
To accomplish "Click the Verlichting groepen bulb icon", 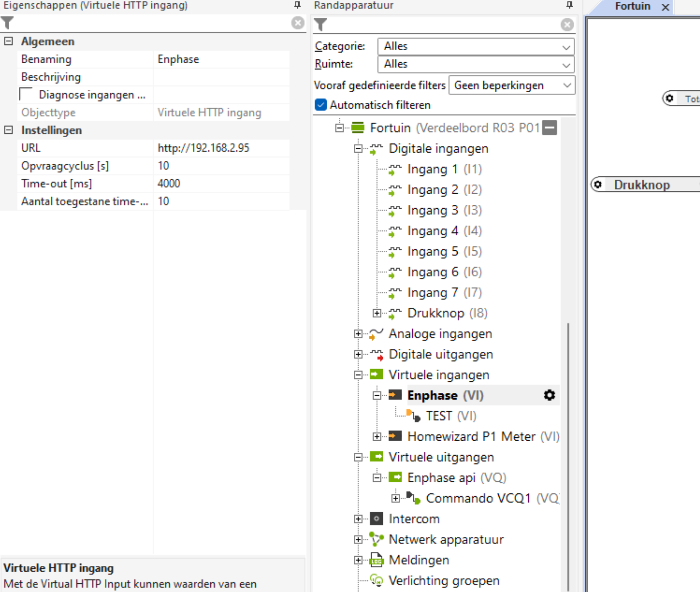I will (376, 580).
